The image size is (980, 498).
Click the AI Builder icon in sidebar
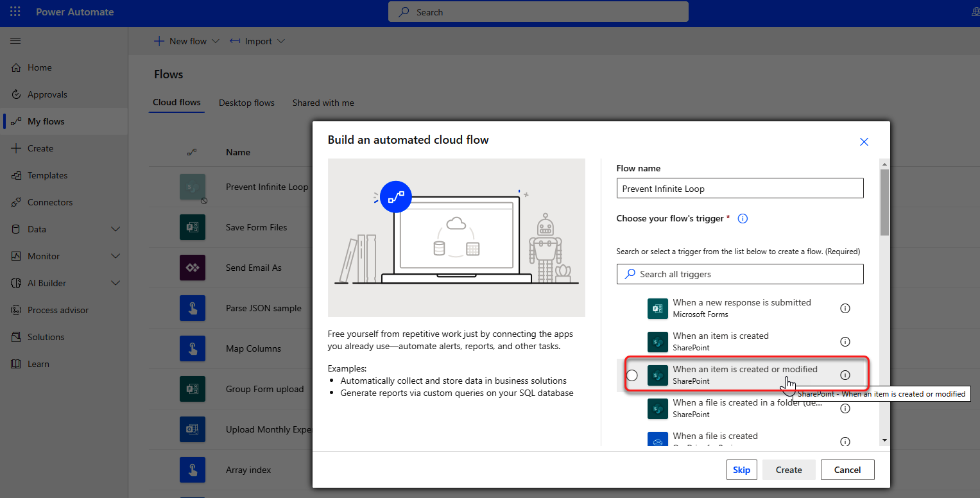16,283
